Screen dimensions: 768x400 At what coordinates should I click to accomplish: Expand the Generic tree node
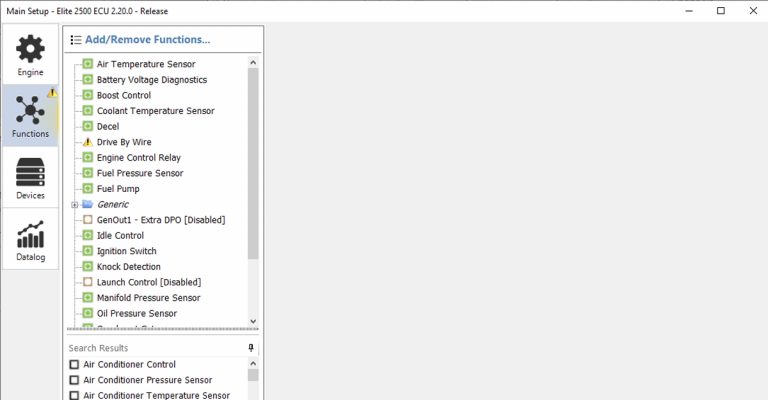tap(74, 204)
